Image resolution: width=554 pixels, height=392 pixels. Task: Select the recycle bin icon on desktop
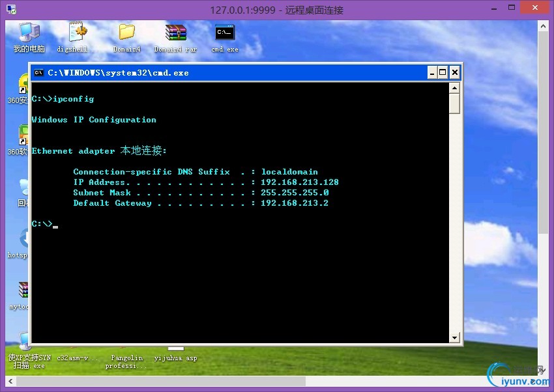click(x=24, y=187)
